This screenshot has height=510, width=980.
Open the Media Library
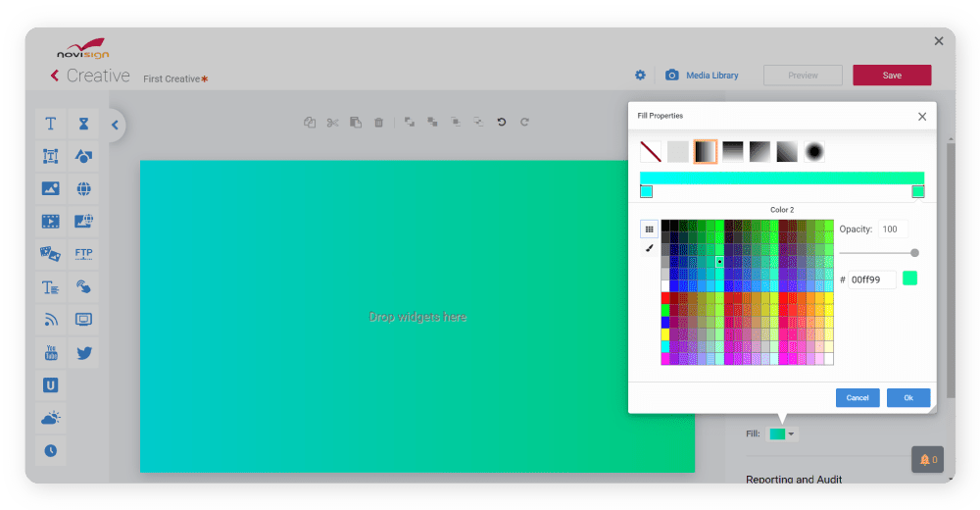702,76
